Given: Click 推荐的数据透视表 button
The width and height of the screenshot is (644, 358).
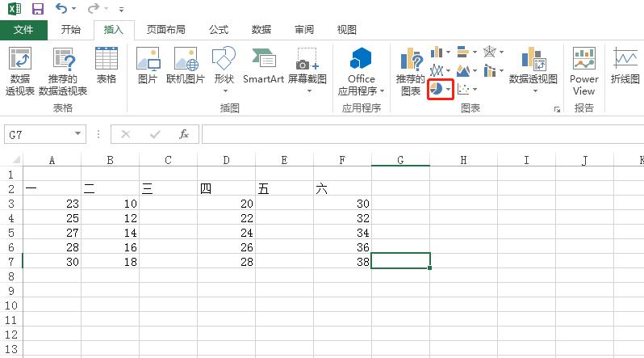Looking at the screenshot, I should (x=63, y=71).
